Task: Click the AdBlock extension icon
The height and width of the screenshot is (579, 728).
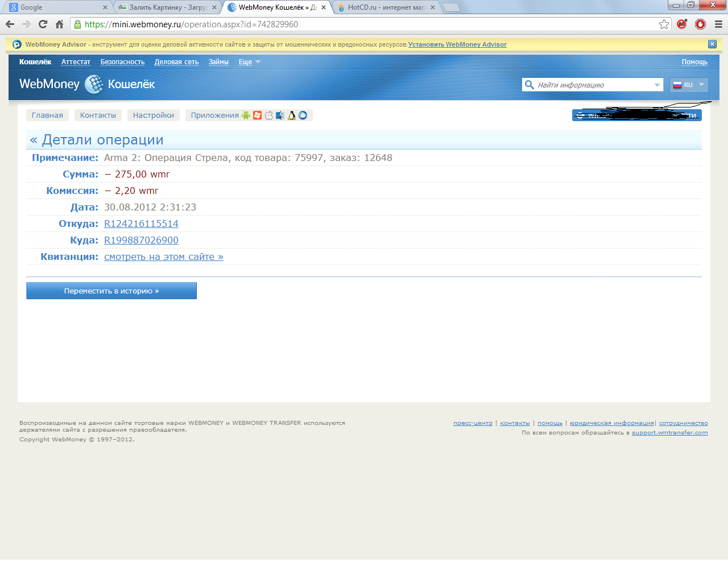Action: (x=682, y=24)
